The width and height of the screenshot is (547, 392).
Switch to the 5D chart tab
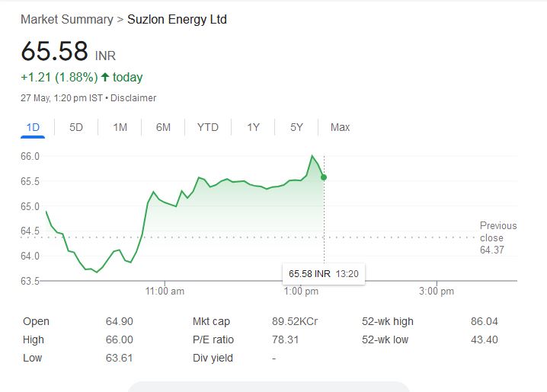pyautogui.click(x=76, y=127)
